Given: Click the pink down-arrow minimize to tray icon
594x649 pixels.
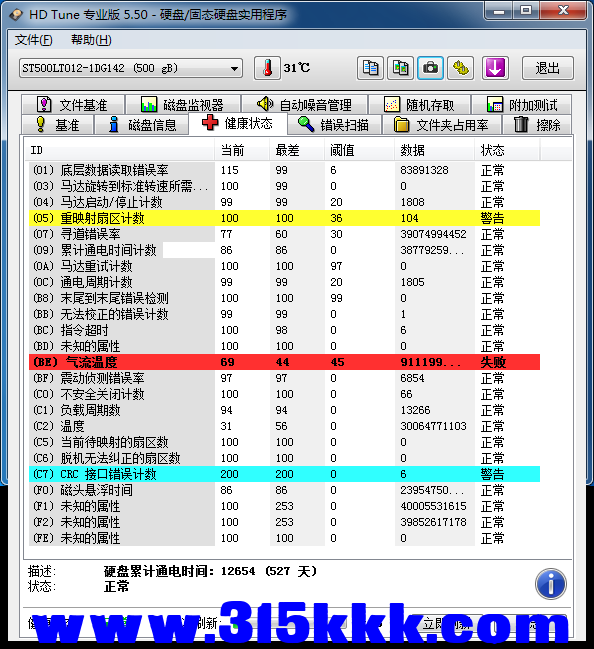Looking at the screenshot, I should (x=495, y=68).
